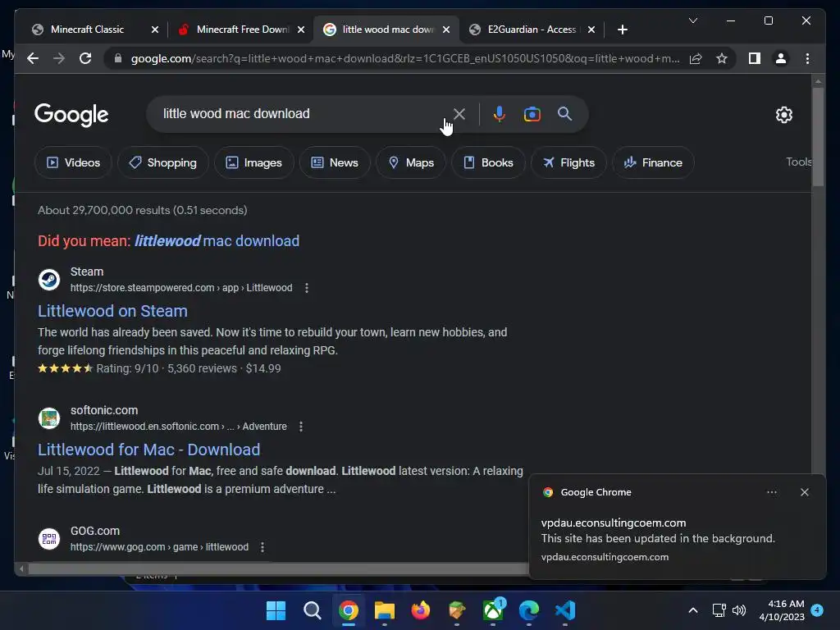
Task: Filter results by Maps
Action: [x=411, y=162]
